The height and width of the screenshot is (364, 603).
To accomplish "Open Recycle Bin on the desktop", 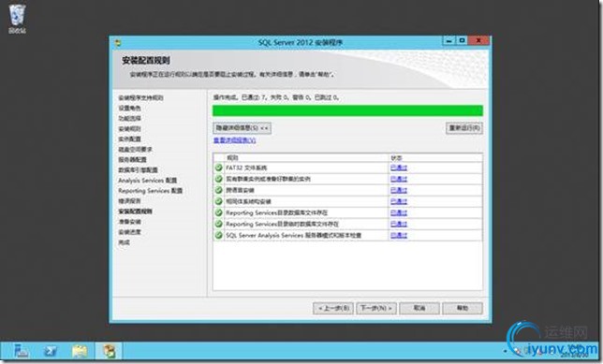I will click(x=17, y=19).
